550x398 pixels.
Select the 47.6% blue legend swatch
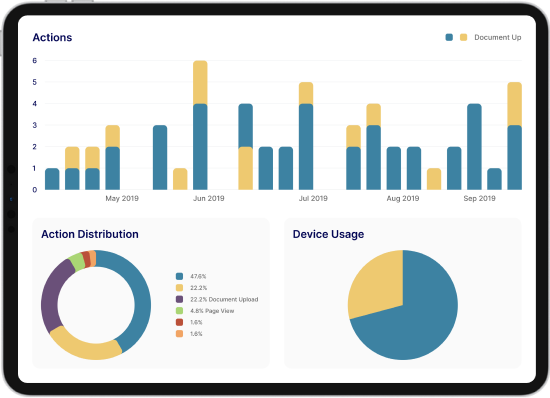point(179,276)
